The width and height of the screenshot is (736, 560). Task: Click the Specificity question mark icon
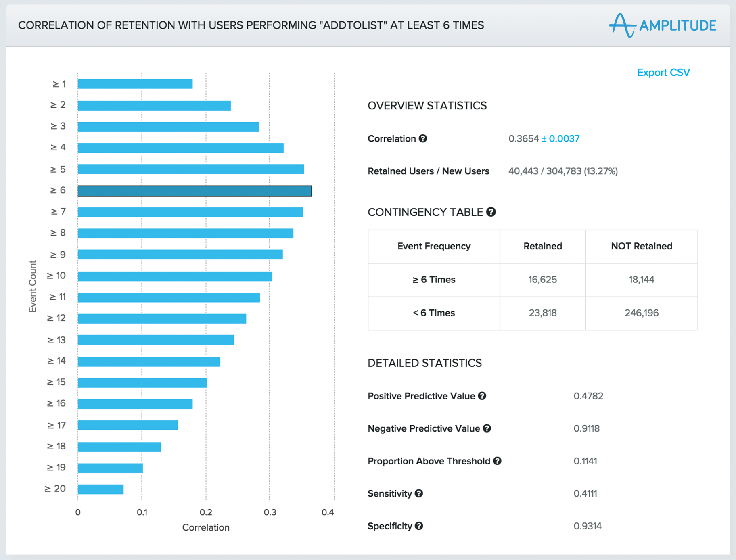[419, 526]
